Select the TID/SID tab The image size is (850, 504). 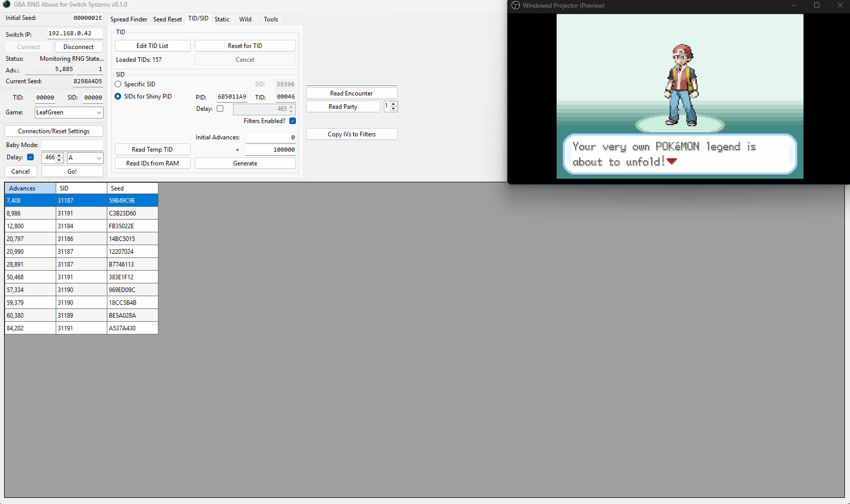click(x=198, y=18)
